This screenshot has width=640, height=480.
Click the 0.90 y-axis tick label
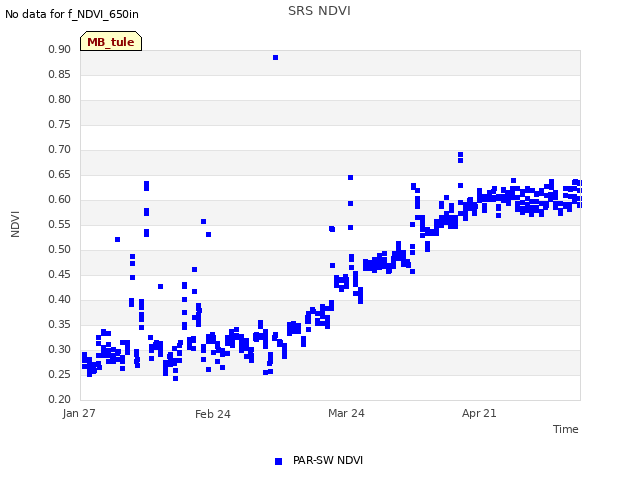click(x=59, y=49)
